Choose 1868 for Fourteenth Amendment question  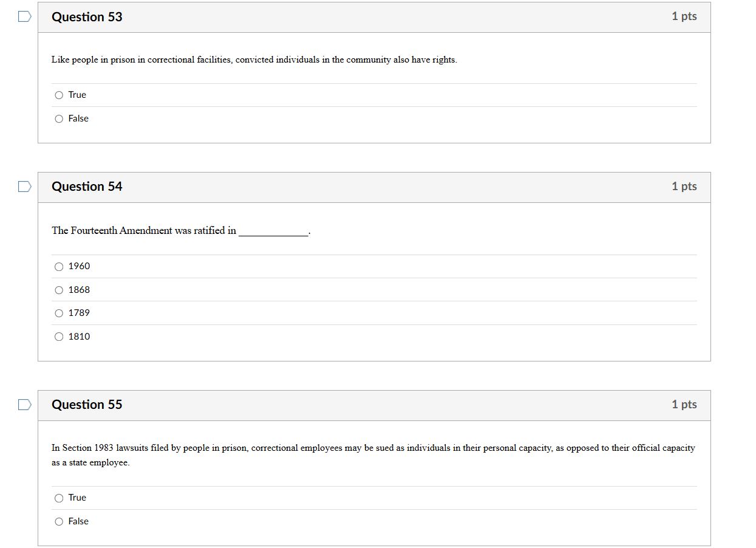59,290
